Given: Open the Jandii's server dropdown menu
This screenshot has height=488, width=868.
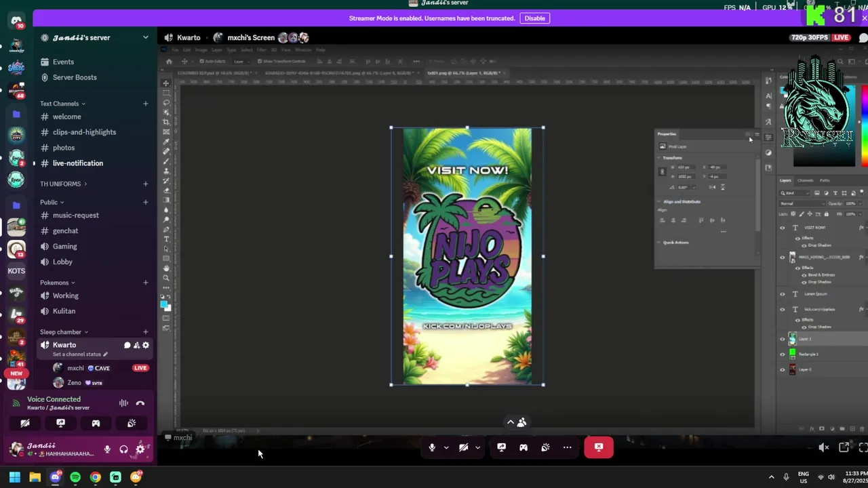Looking at the screenshot, I should coord(94,37).
